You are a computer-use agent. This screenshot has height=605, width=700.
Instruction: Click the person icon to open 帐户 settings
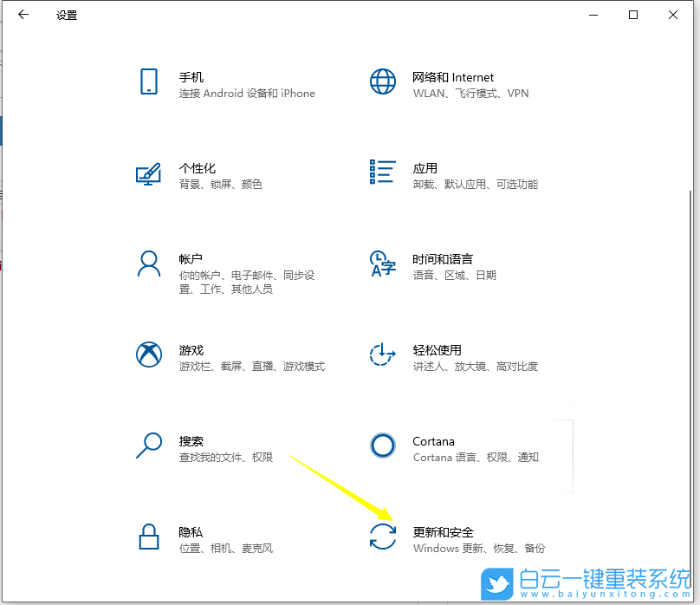149,266
